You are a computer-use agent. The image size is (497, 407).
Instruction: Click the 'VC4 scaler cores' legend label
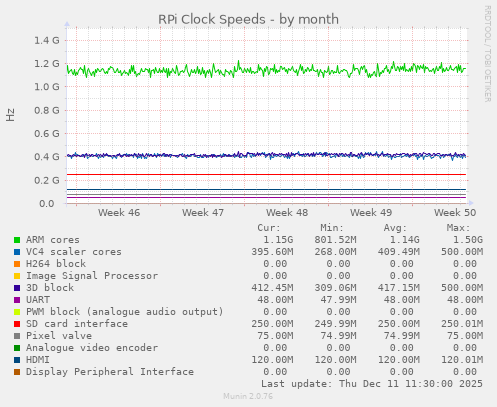tap(74, 252)
